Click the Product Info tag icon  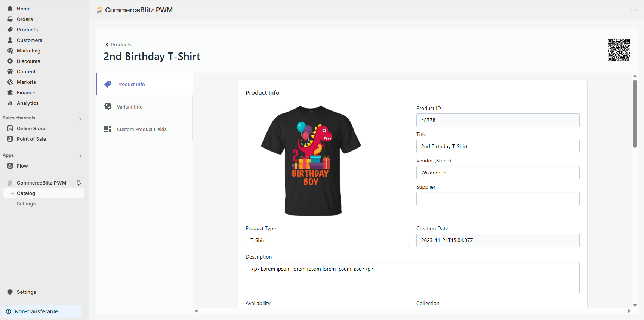click(108, 84)
